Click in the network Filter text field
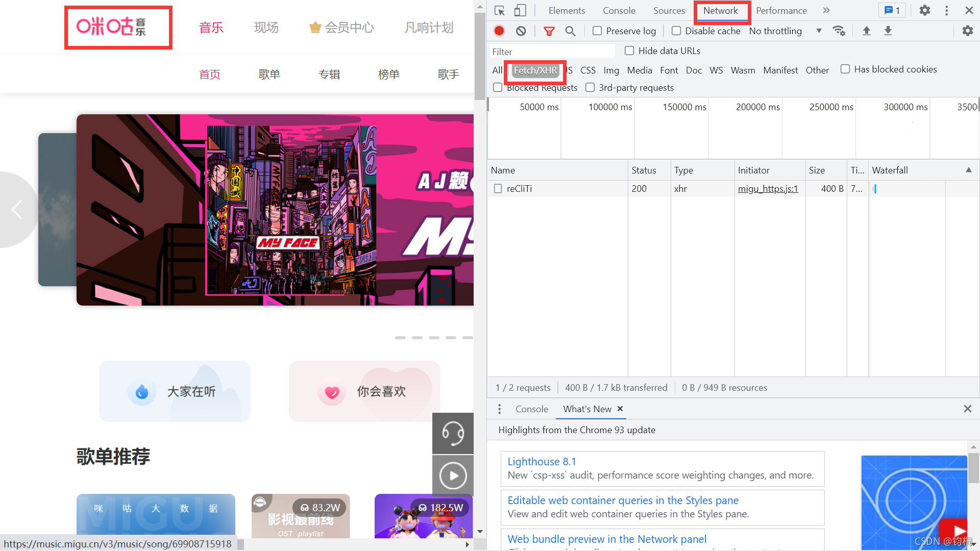 point(552,52)
